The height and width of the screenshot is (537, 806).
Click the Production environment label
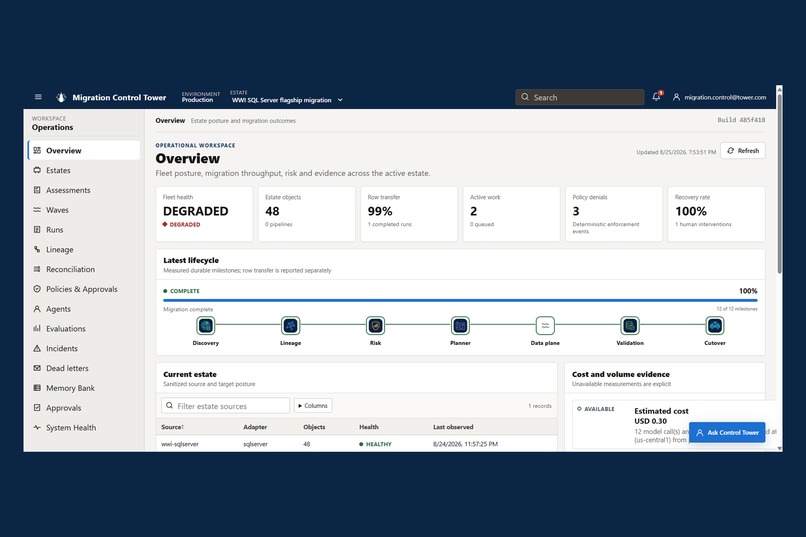coord(197,100)
